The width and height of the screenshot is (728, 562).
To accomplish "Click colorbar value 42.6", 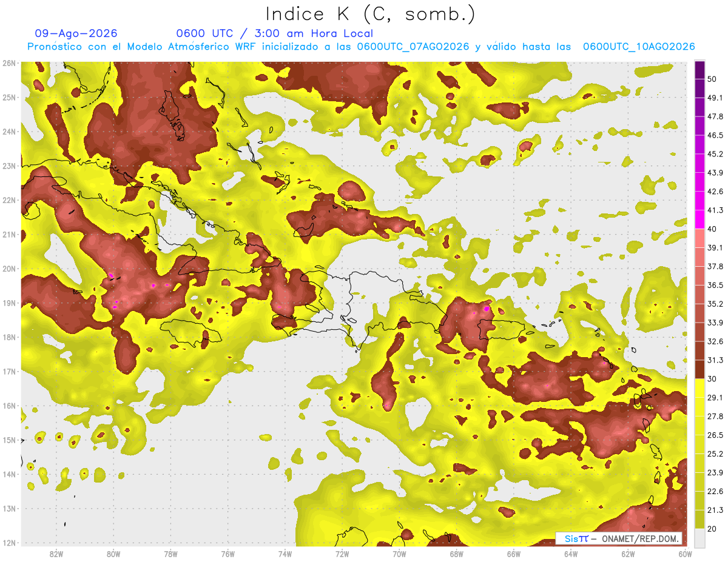I will (x=715, y=192).
